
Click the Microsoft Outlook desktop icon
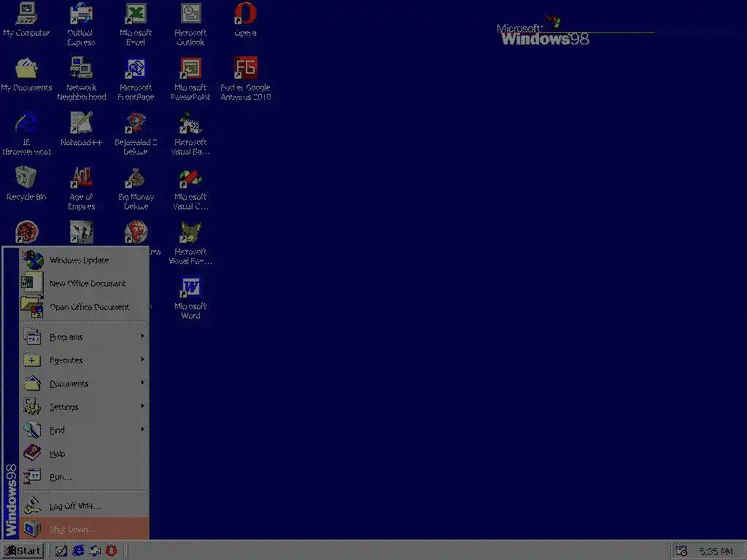pyautogui.click(x=190, y=24)
